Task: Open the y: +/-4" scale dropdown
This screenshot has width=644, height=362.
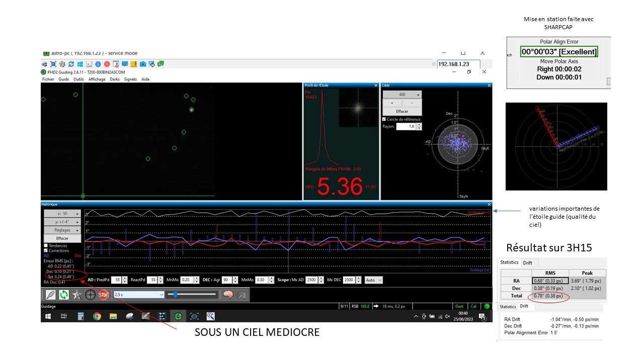Action: pos(62,222)
